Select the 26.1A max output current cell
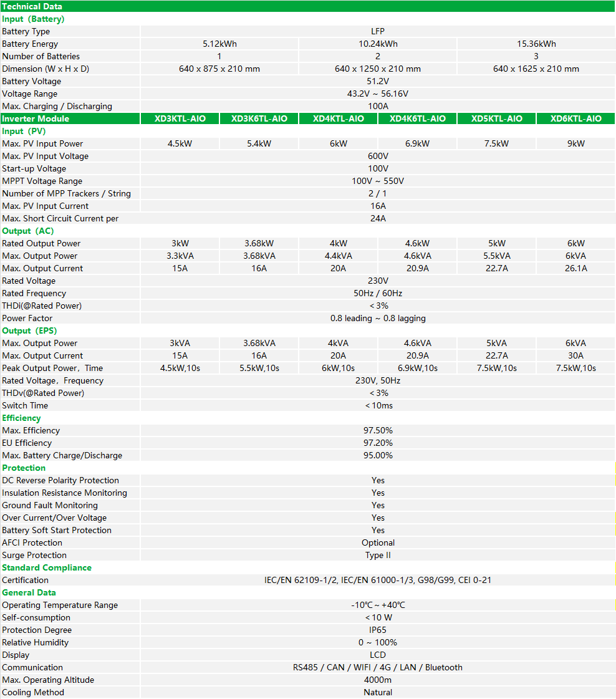Image resolution: width=616 pixels, height=699 pixels. coord(575,268)
